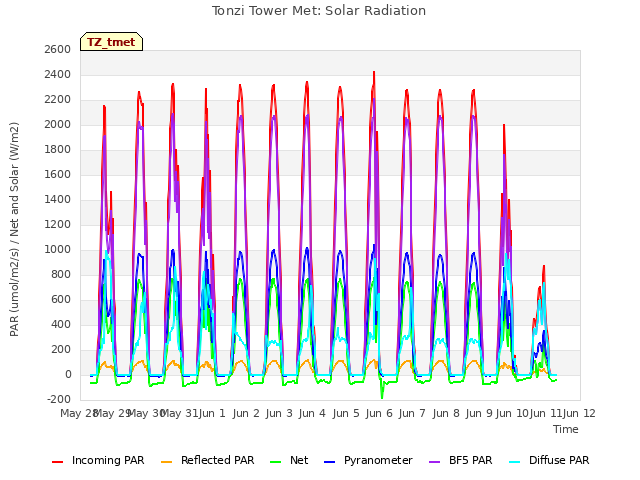Select the Pyranometer legend label
Screen dimensions: 640x480
coord(378,460)
